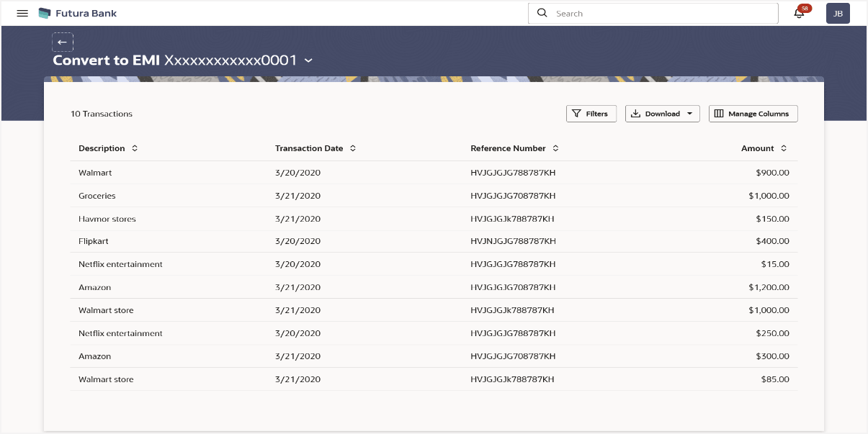Sort by Description column arrows

tap(134, 148)
